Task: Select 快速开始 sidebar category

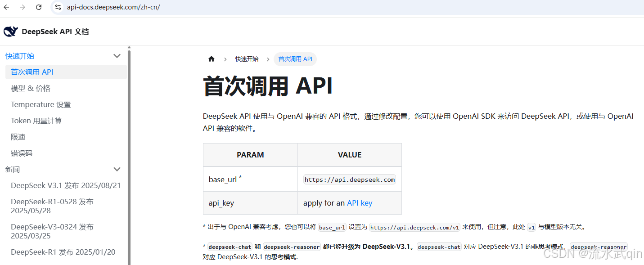Action: pyautogui.click(x=20, y=56)
